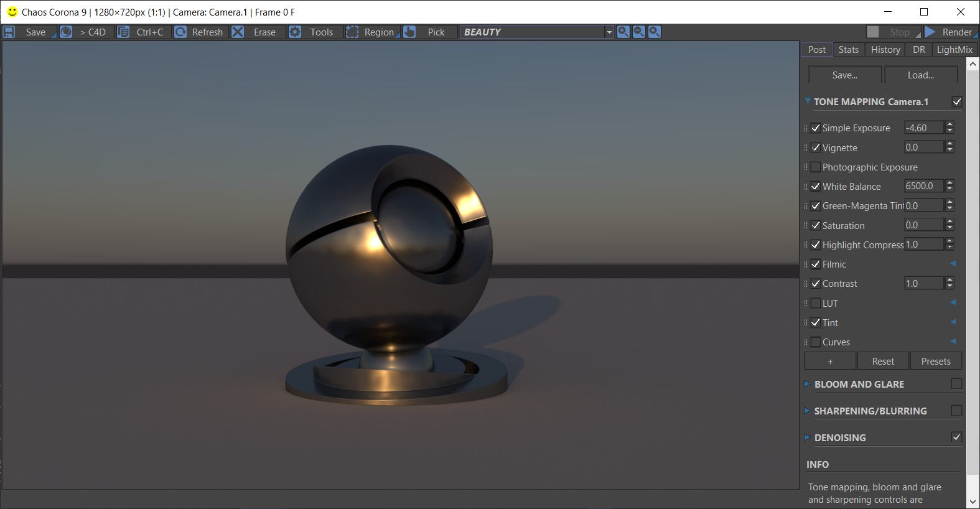Activate the Region selection icon

click(352, 32)
